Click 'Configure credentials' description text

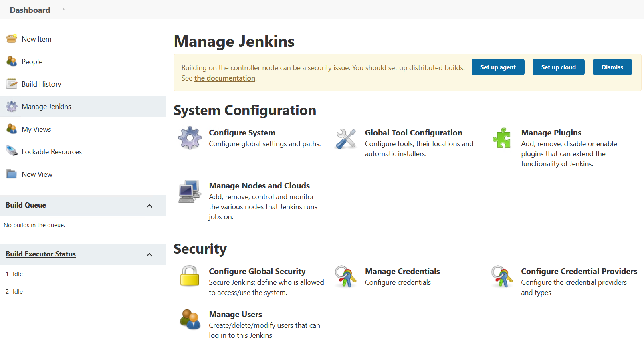[x=398, y=282]
